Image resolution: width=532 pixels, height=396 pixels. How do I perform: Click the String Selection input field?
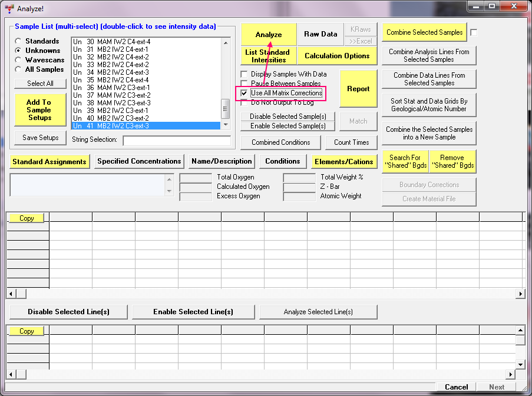tap(176, 141)
